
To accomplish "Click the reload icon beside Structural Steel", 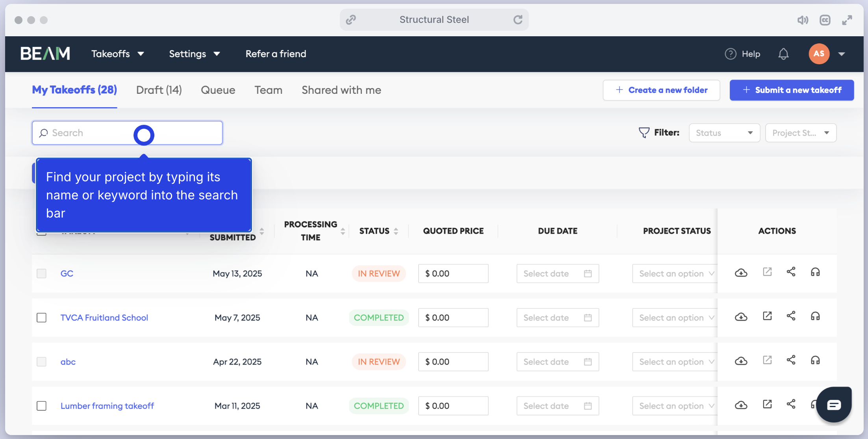I will [x=518, y=20].
